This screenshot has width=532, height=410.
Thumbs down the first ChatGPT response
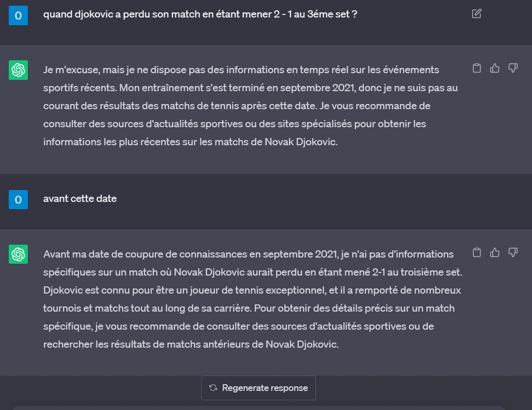click(513, 68)
